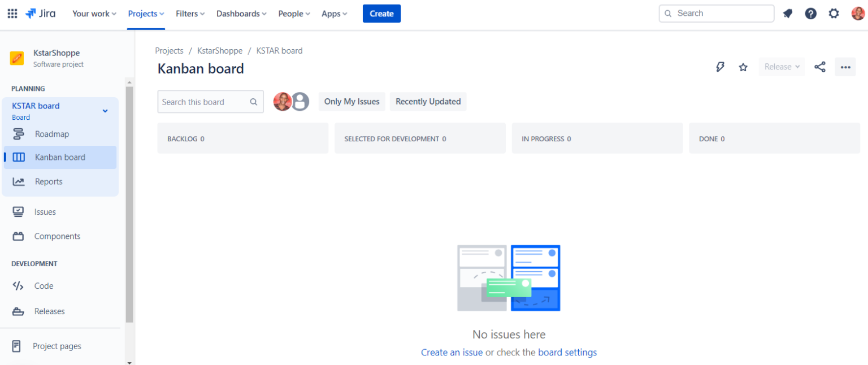Toggle the unassigned avatar filter

[x=300, y=102]
